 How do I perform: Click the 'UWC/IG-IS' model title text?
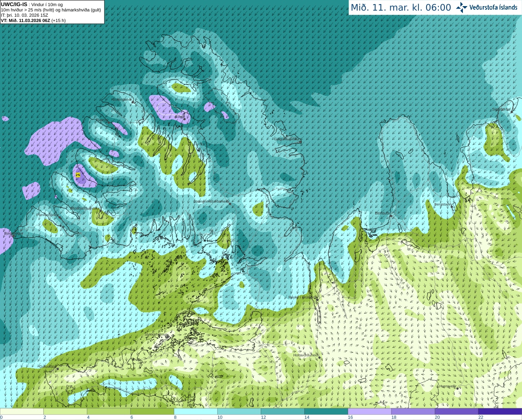(14, 4)
